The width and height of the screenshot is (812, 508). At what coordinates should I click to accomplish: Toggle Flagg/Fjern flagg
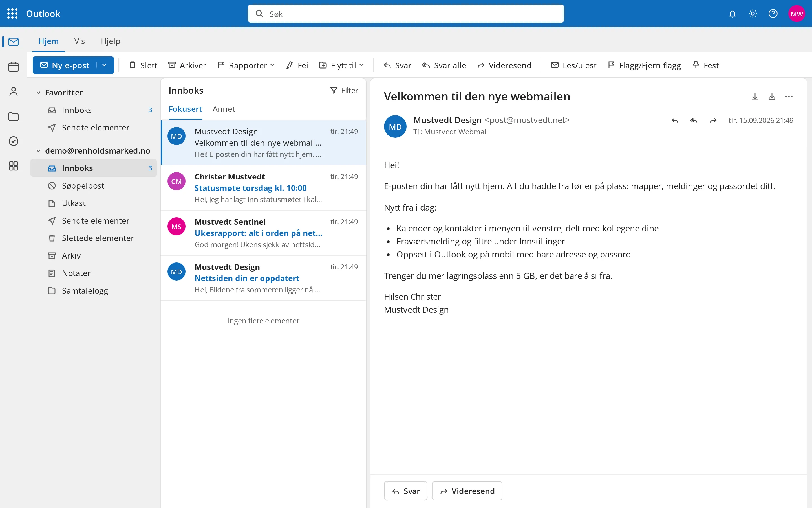tap(644, 65)
